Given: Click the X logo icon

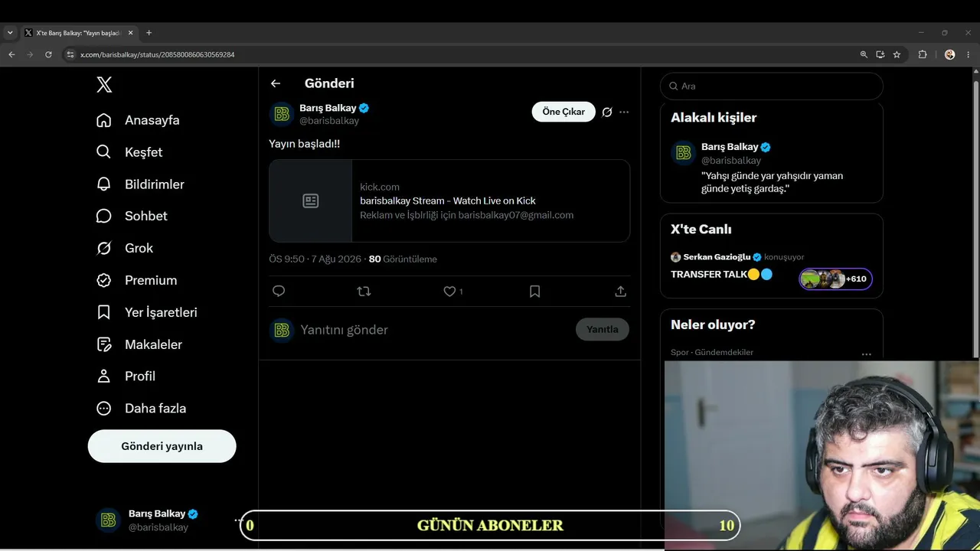Looking at the screenshot, I should point(104,85).
